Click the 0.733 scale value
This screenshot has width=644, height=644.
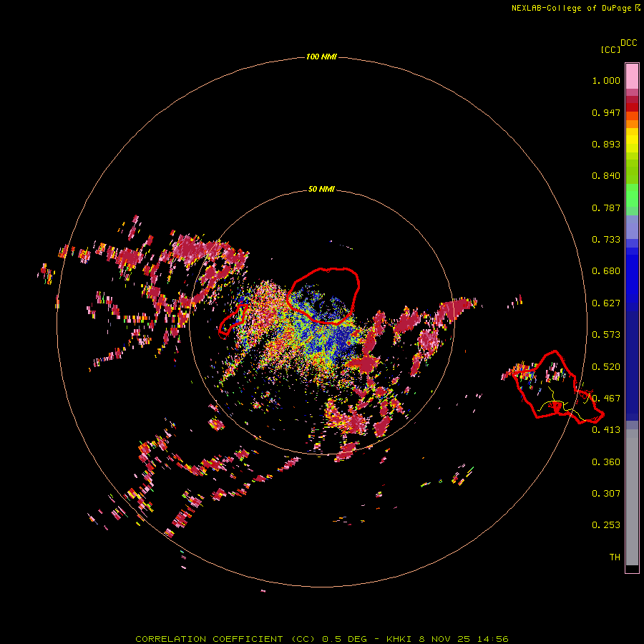[606, 240]
